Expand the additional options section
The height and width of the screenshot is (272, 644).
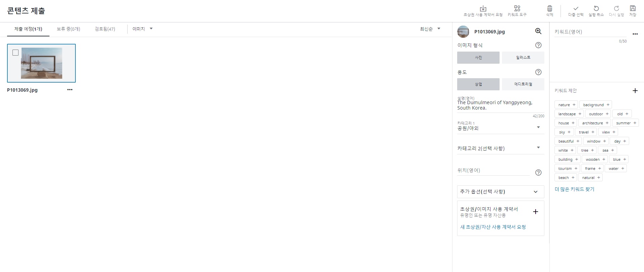[500, 192]
